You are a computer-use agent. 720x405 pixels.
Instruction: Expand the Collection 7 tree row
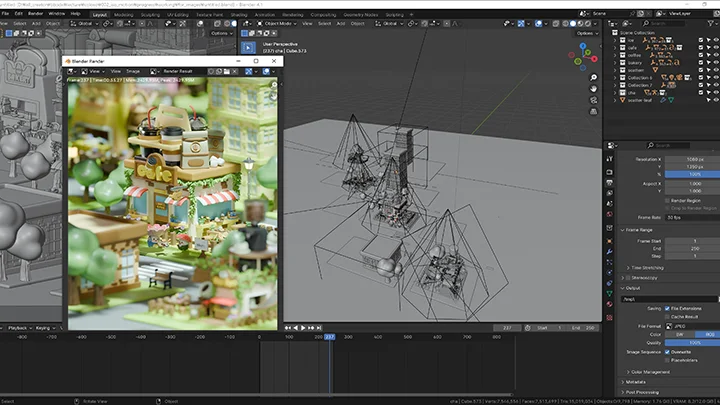coord(615,85)
